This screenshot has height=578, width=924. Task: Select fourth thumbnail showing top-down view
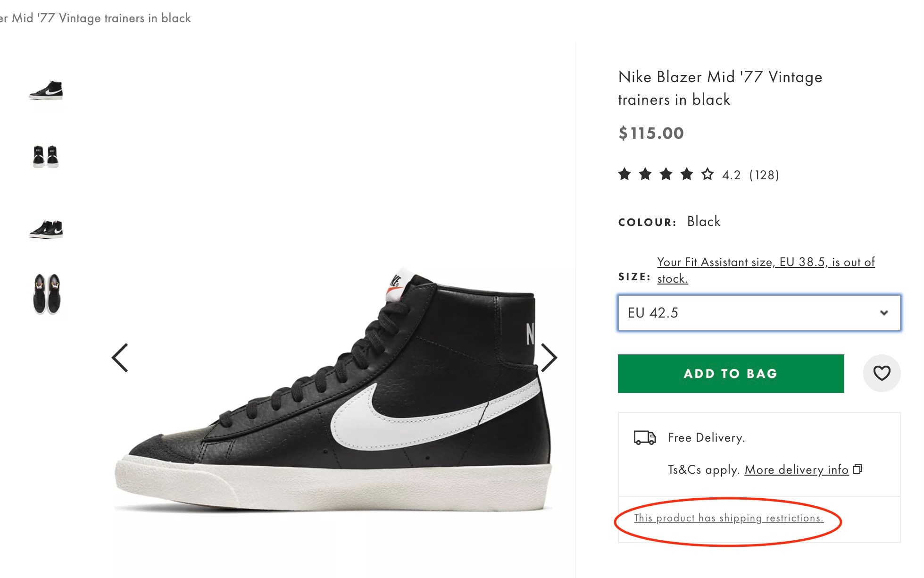[47, 294]
